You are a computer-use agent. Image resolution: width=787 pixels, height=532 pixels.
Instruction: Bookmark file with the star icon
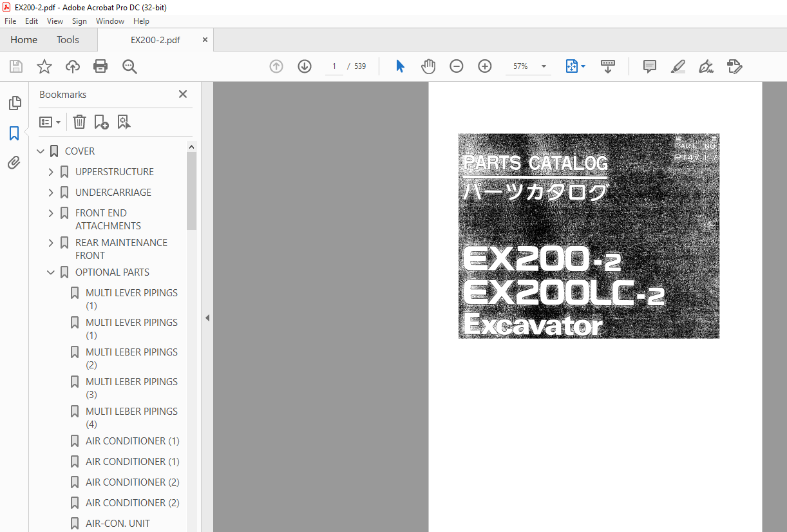(44, 66)
